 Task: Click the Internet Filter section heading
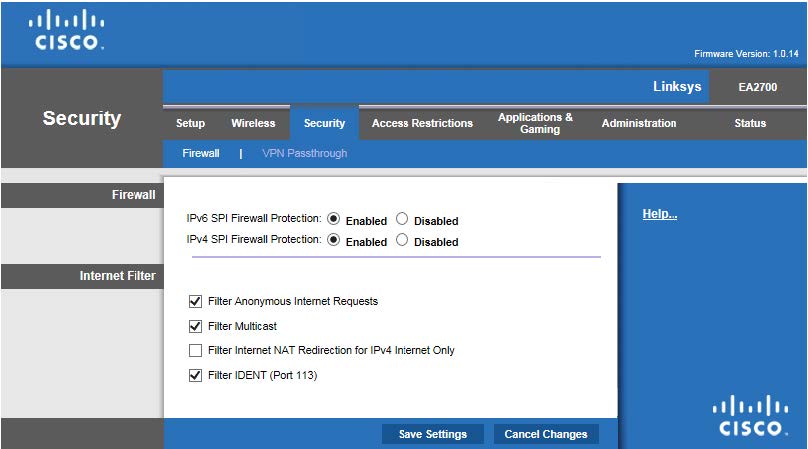(x=117, y=276)
